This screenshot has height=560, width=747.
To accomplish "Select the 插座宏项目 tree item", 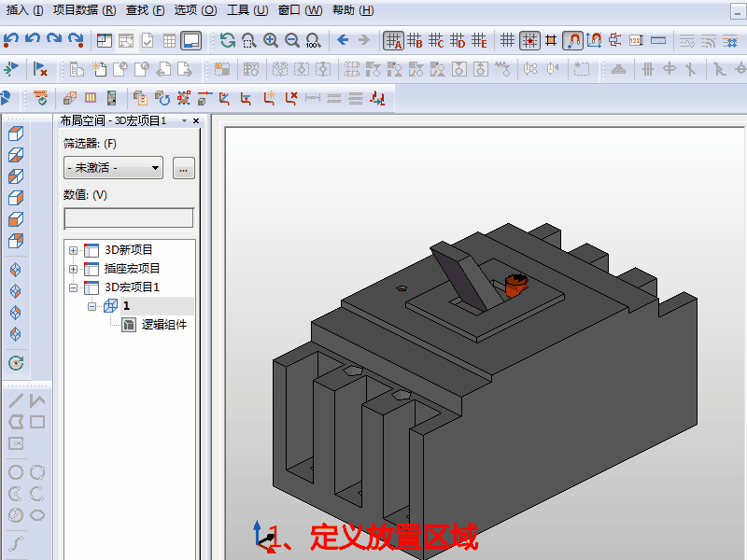I will 132,269.
